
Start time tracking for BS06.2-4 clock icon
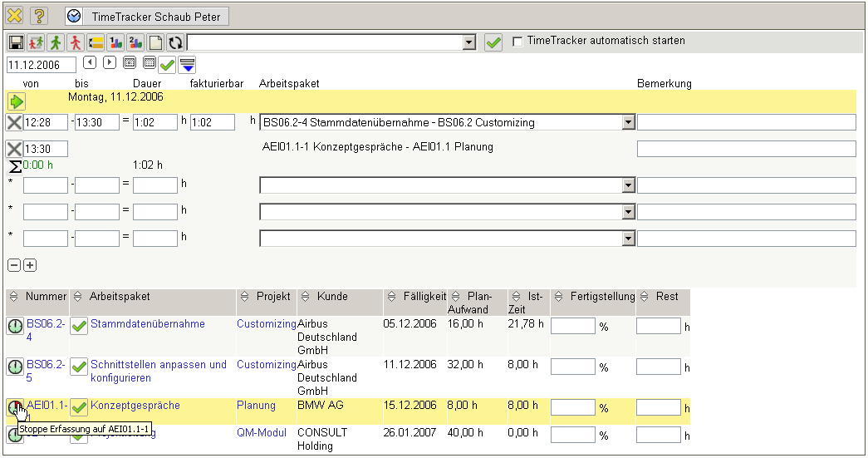[15, 326]
